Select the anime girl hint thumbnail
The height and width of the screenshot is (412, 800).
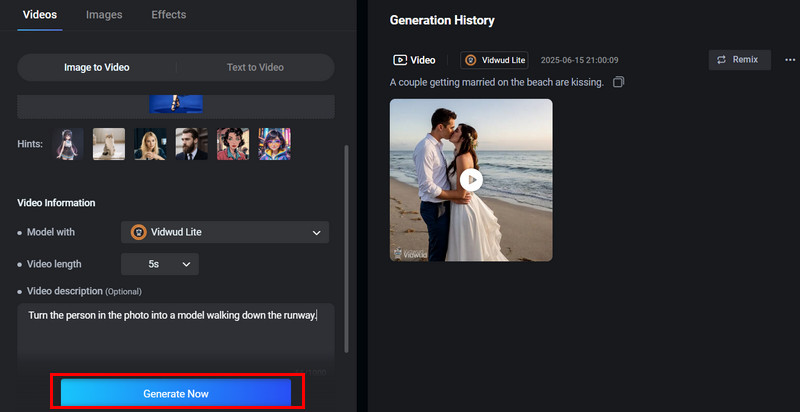click(x=69, y=144)
